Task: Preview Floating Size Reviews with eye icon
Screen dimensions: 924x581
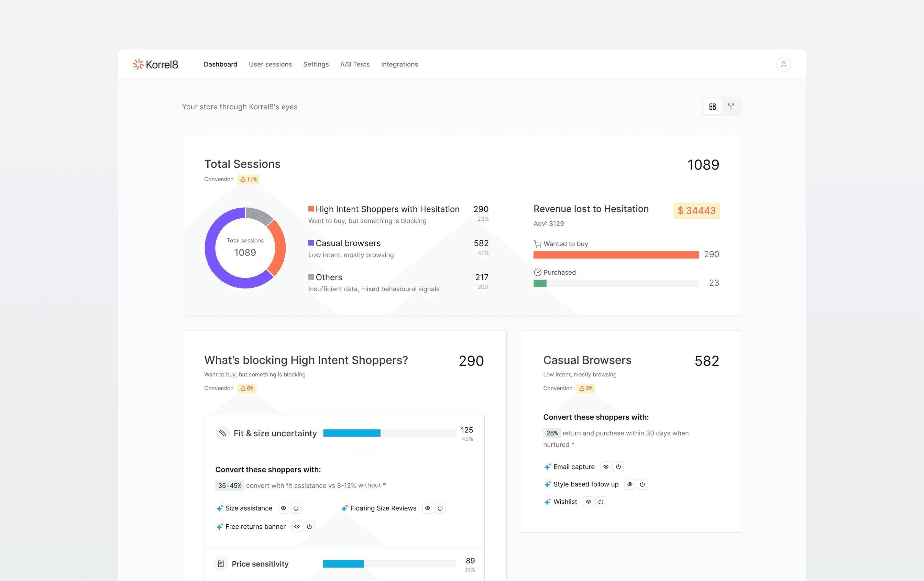Action: click(x=428, y=508)
